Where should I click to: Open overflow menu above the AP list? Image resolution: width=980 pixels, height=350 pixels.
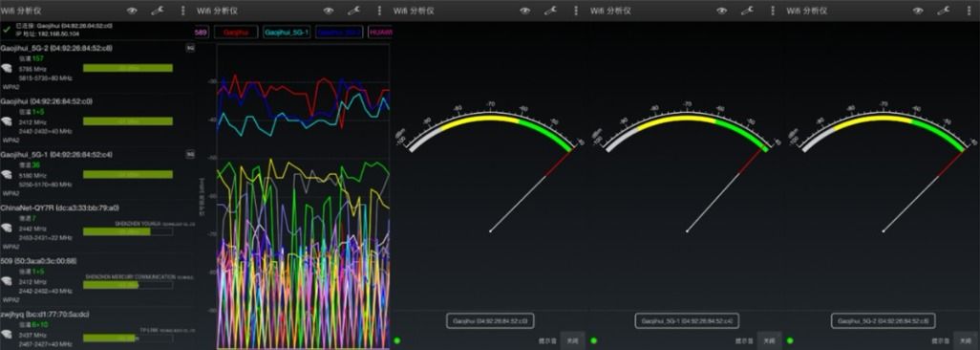(x=183, y=11)
